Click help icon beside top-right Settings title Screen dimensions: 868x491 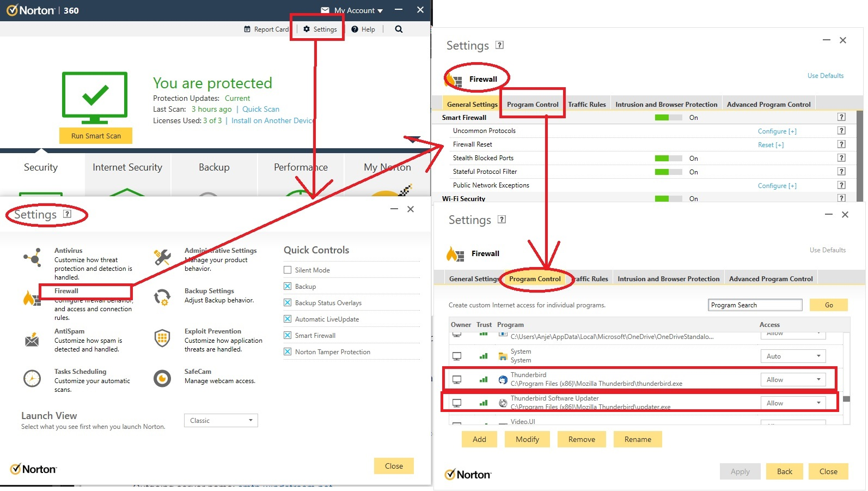499,45
